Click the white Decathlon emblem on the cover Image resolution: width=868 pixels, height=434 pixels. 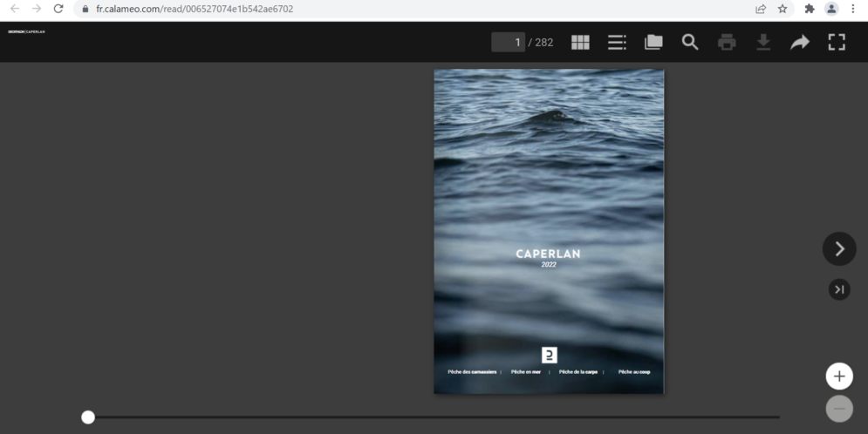coord(549,355)
